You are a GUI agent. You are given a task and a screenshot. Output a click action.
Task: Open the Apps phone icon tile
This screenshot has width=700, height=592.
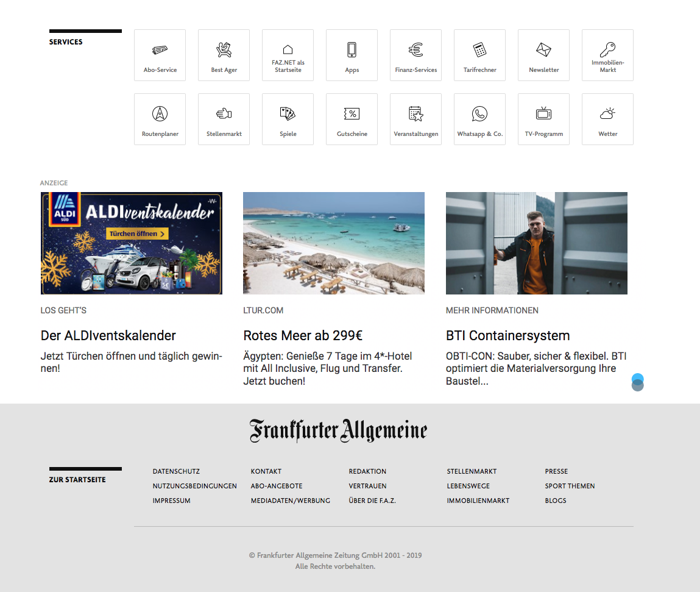click(x=352, y=55)
